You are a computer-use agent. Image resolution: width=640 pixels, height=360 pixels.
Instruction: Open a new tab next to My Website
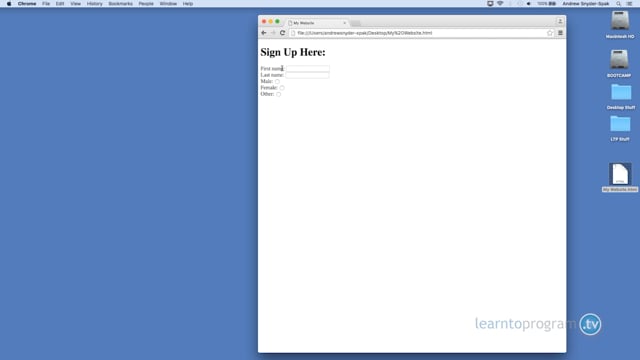click(x=356, y=23)
